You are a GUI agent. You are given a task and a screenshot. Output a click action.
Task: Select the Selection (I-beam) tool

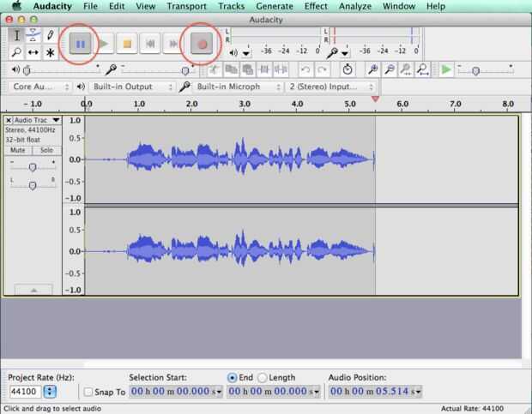point(16,35)
